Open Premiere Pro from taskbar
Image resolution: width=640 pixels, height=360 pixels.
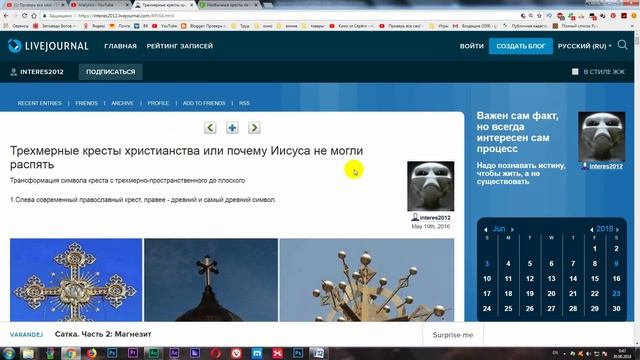pyautogui.click(x=133, y=353)
